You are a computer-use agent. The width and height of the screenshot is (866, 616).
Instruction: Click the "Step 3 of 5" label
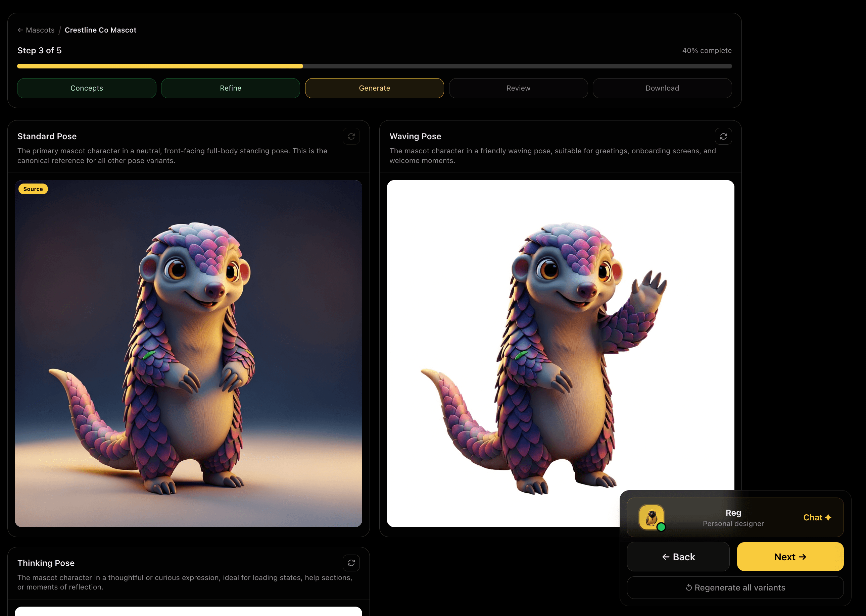pos(40,50)
